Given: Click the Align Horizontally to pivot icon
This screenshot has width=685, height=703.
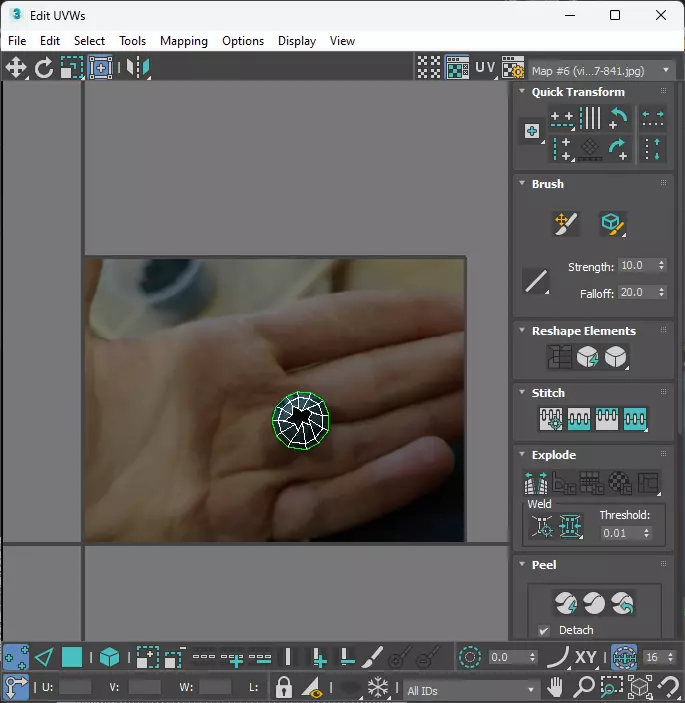Looking at the screenshot, I should 562,119.
